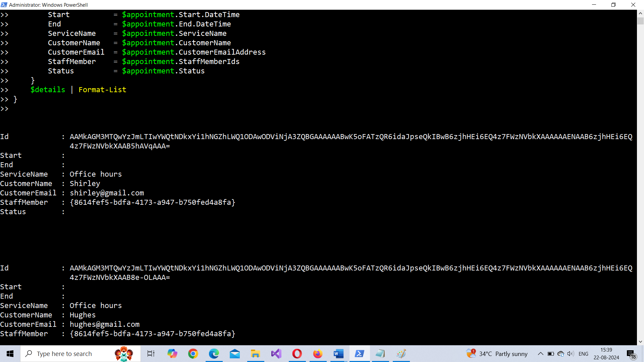Image resolution: width=644 pixels, height=362 pixels.
Task: Expand the hidden system tray icons
Action: (x=540, y=354)
